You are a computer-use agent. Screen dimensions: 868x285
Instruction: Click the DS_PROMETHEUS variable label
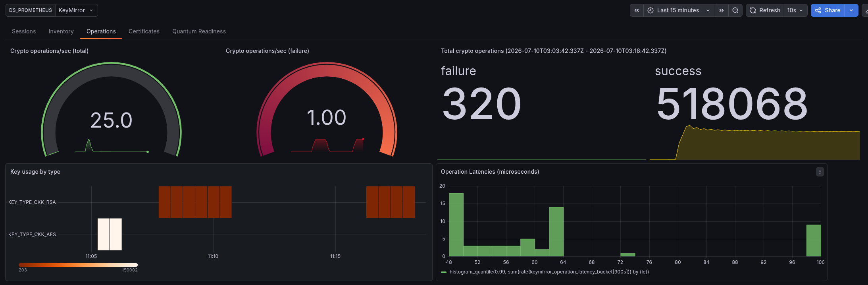pos(31,10)
